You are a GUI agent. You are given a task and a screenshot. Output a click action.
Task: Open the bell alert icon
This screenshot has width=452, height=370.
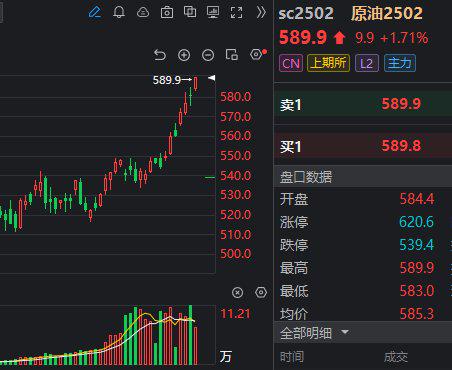[119, 12]
